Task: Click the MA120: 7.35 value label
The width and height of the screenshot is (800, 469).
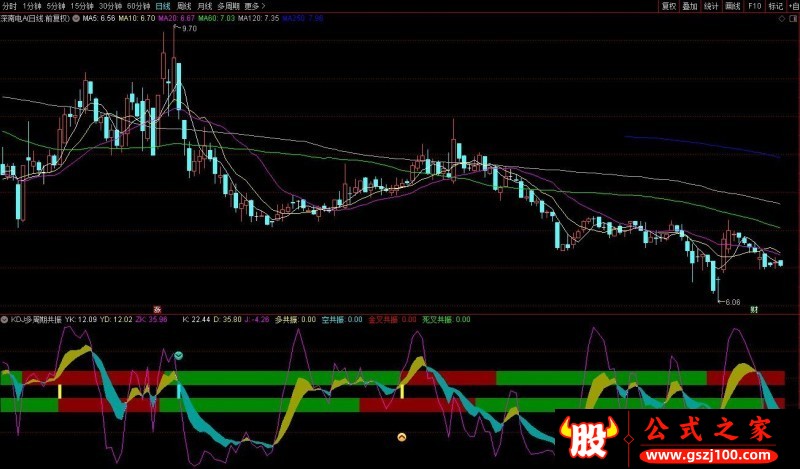Action: [259, 18]
